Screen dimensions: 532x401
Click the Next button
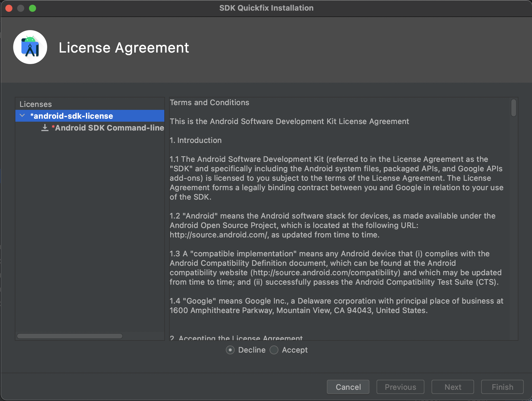click(x=453, y=387)
